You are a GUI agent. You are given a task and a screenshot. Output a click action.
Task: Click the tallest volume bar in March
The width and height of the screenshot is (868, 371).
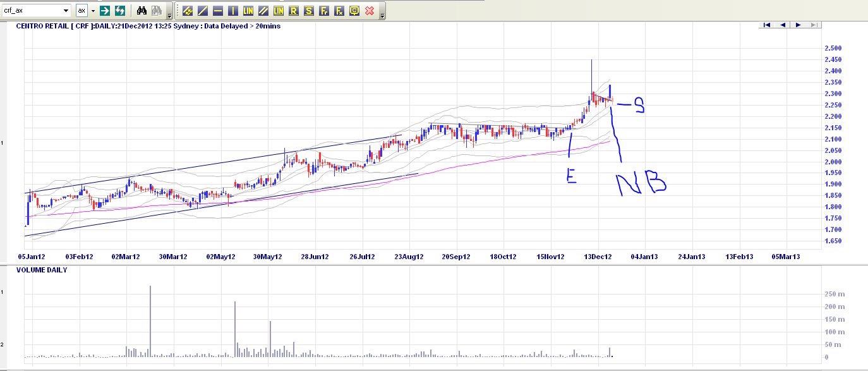pos(150,322)
